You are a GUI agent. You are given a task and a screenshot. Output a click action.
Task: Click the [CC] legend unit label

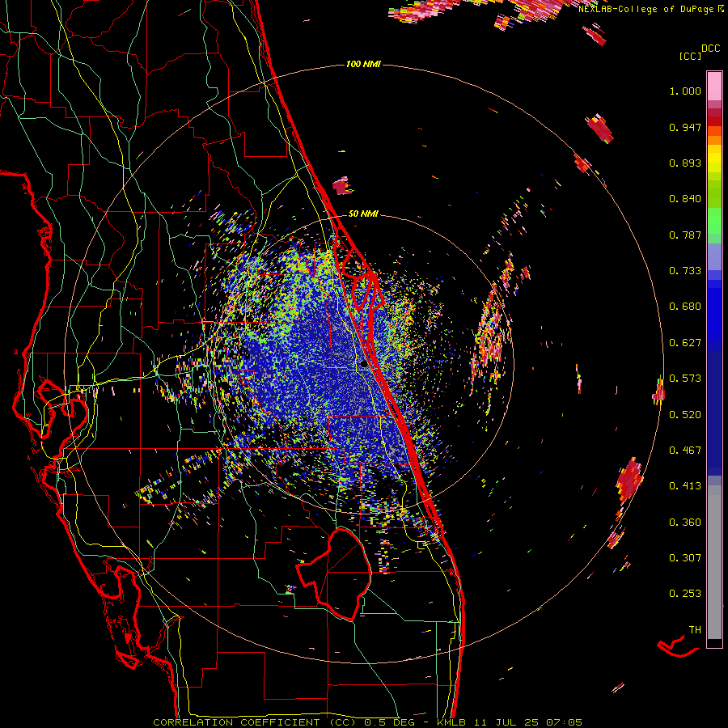[690, 56]
